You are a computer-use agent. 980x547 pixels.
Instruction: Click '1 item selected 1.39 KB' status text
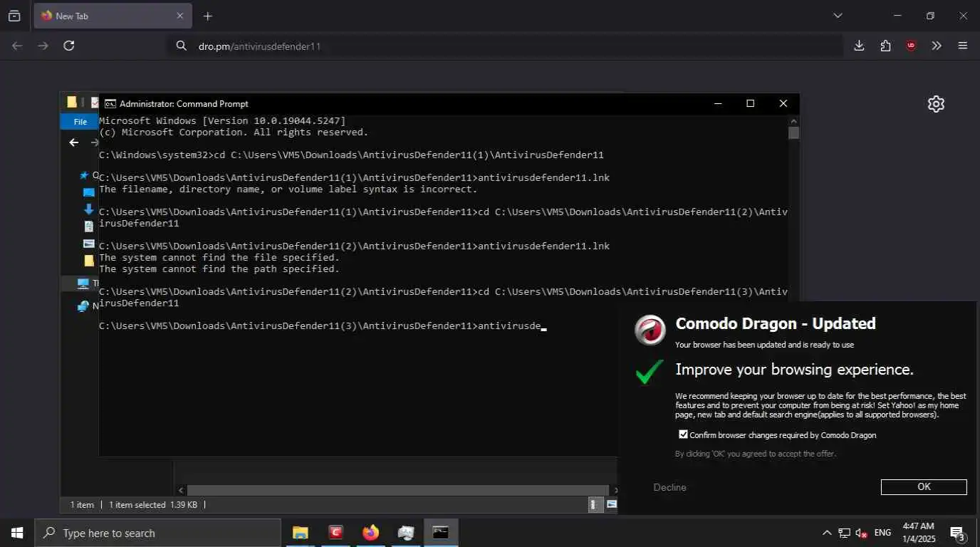coord(153,505)
